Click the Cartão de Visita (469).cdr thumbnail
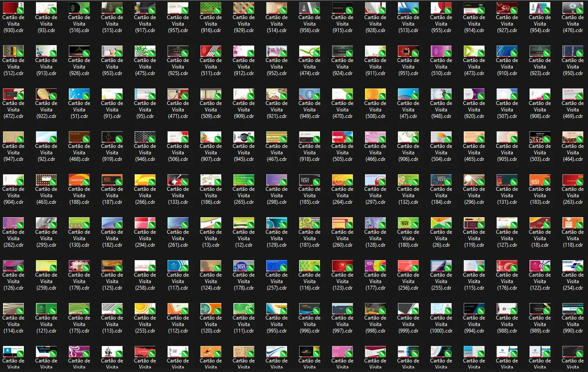The width and height of the screenshot is (588, 372). tap(573, 94)
